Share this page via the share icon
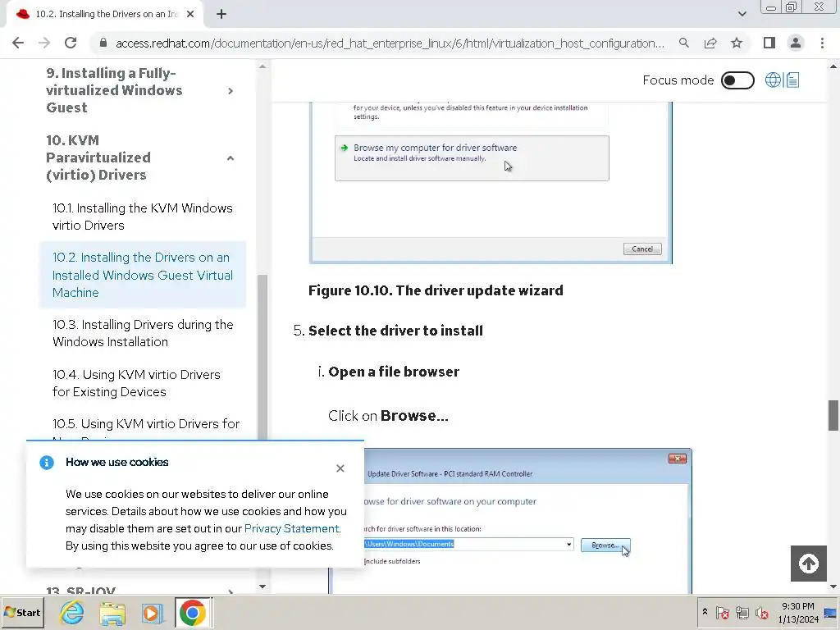Screen dimensions: 840x630 pos(710,43)
